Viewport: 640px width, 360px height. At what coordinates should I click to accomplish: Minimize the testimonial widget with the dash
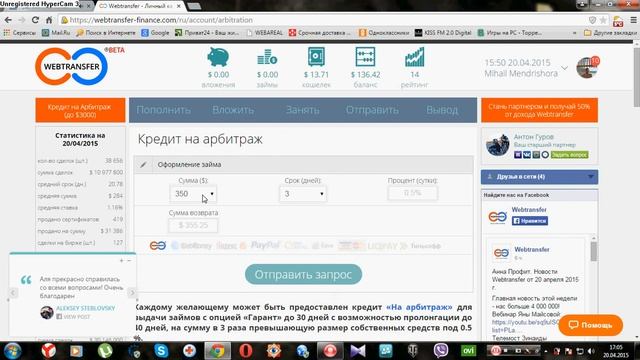pyautogui.click(x=129, y=260)
